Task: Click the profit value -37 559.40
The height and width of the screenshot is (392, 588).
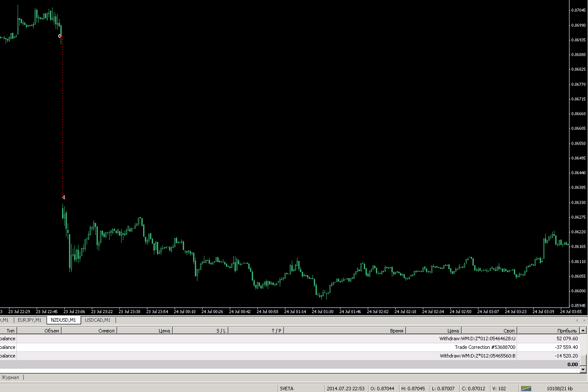Action: point(566,347)
